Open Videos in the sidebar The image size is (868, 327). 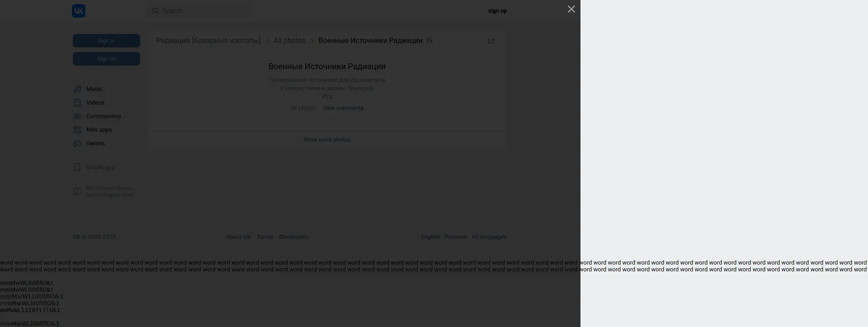[x=95, y=103]
